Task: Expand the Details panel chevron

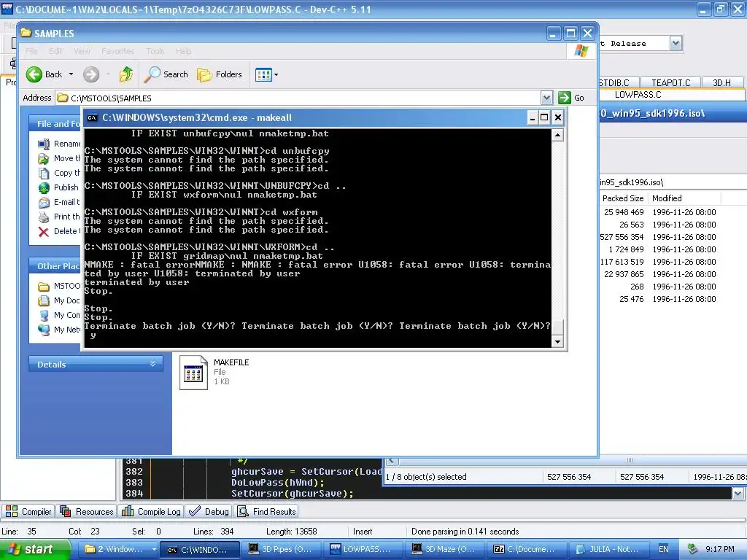Action: point(153,364)
